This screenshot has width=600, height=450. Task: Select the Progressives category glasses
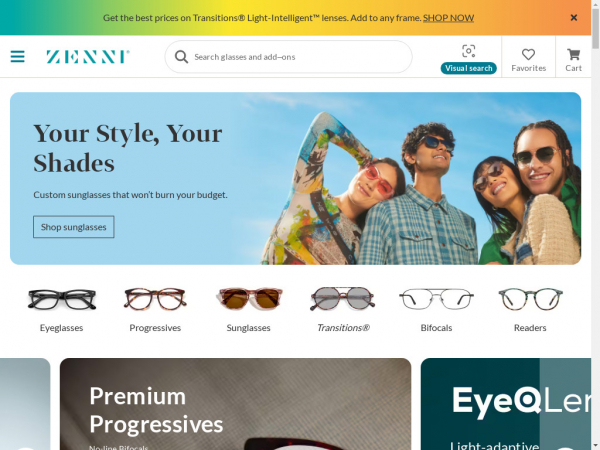(x=155, y=299)
